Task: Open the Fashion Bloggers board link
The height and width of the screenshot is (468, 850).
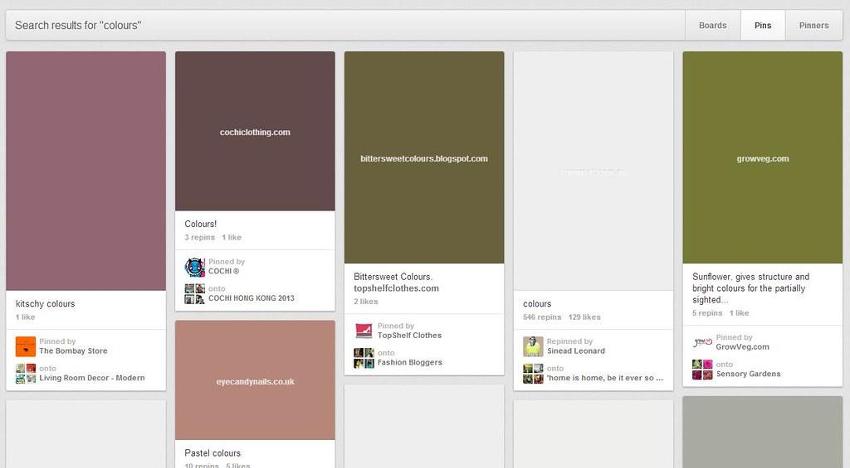Action: (x=409, y=362)
